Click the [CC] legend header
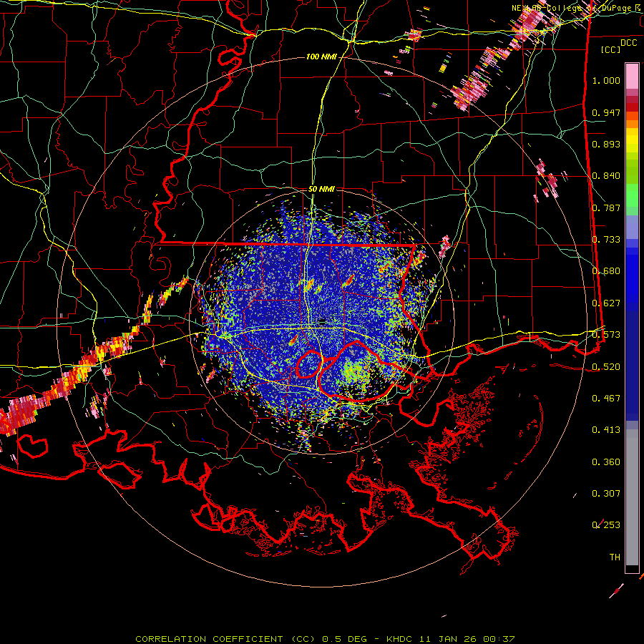The height and width of the screenshot is (644, 644). point(611,49)
